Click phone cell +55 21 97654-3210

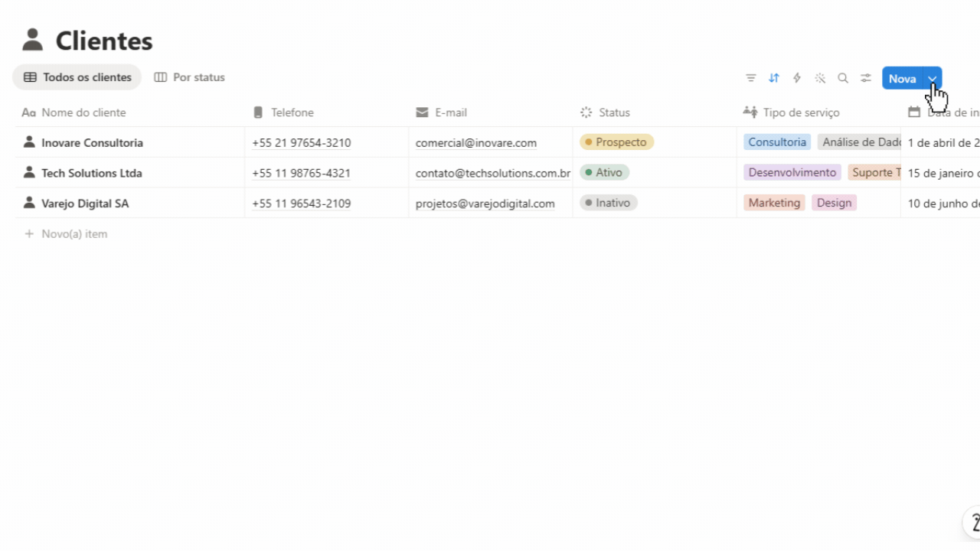point(302,142)
